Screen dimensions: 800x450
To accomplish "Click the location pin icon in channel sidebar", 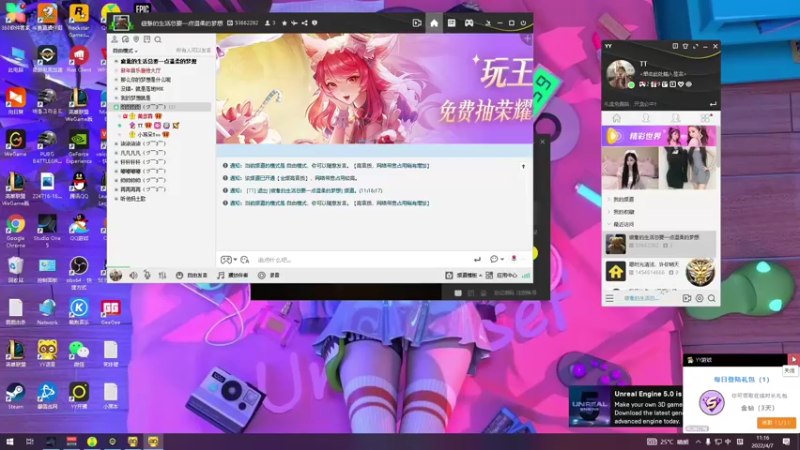I will 136,39.
